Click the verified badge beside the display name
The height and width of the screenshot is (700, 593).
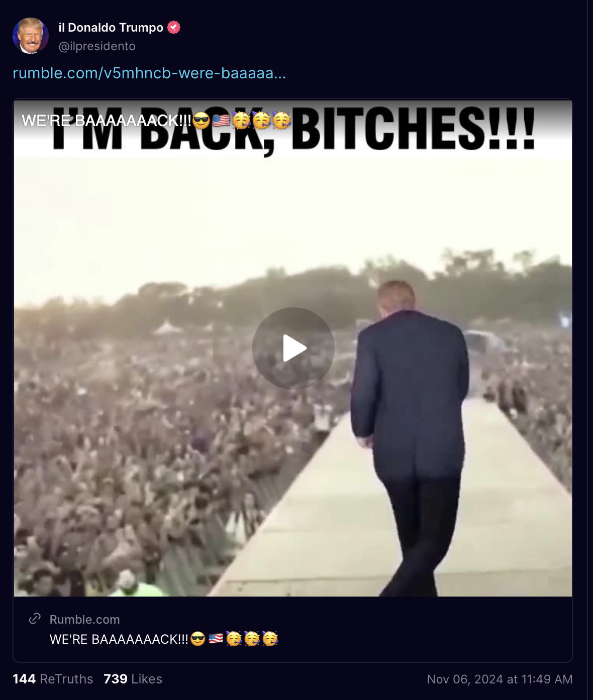point(174,28)
